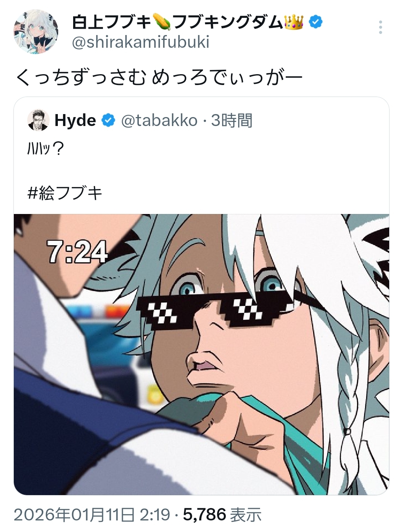Click the Hyde display name

(x=75, y=120)
